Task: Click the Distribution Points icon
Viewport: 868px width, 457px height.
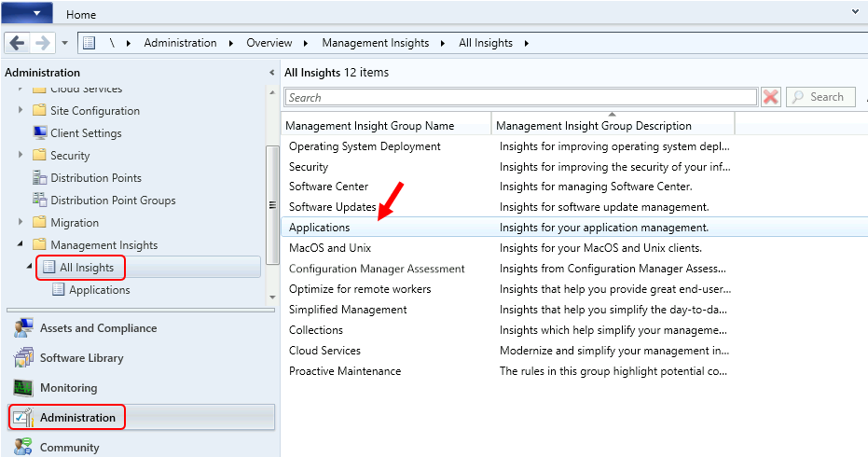Action: tap(39, 178)
